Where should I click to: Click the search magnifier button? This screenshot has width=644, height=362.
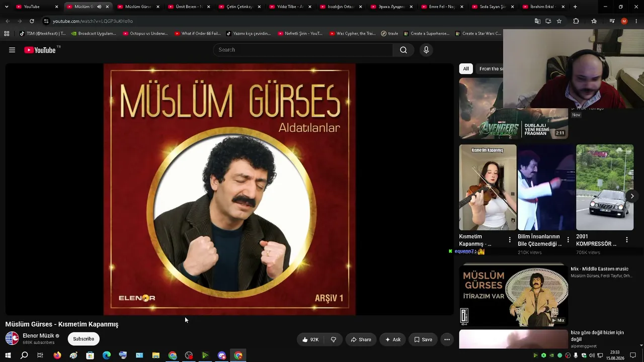coord(404,50)
